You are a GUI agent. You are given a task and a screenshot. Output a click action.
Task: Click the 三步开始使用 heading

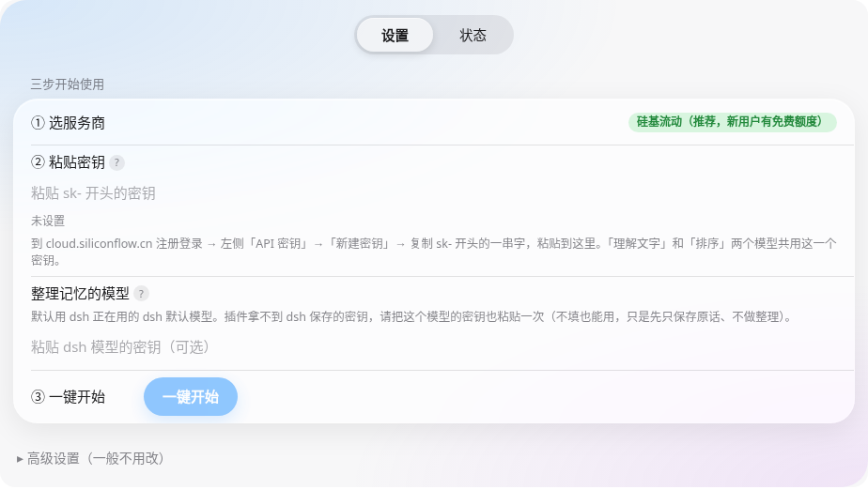pos(68,84)
